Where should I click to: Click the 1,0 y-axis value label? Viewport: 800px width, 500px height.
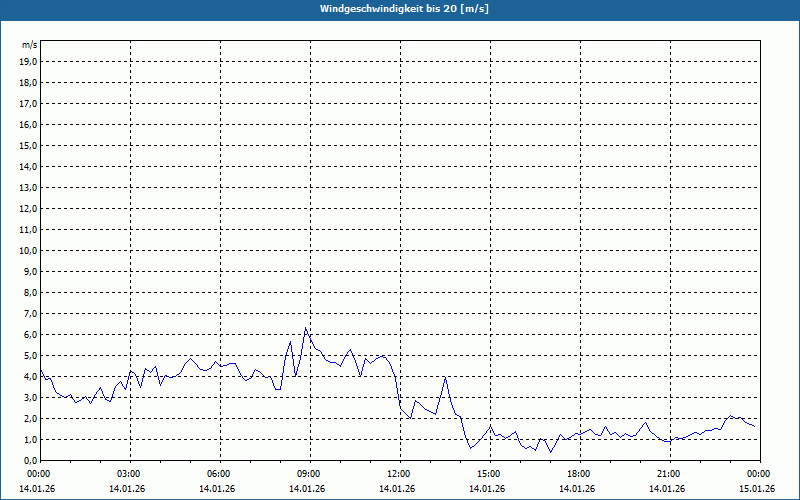pos(30,439)
